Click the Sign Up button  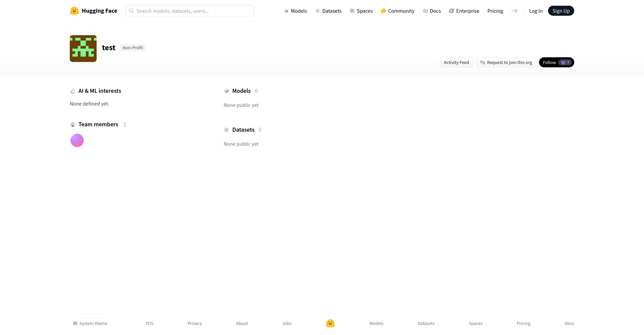coord(561,11)
